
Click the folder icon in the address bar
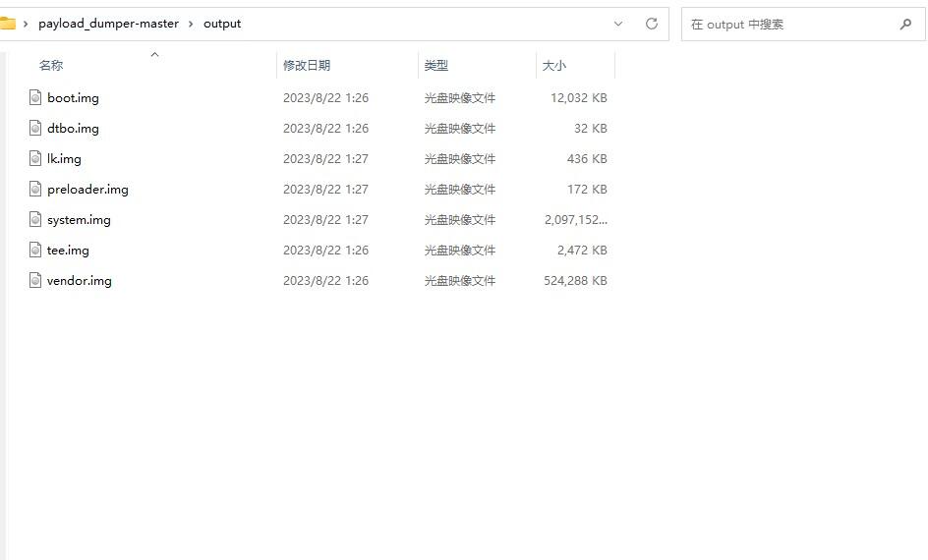(7, 24)
